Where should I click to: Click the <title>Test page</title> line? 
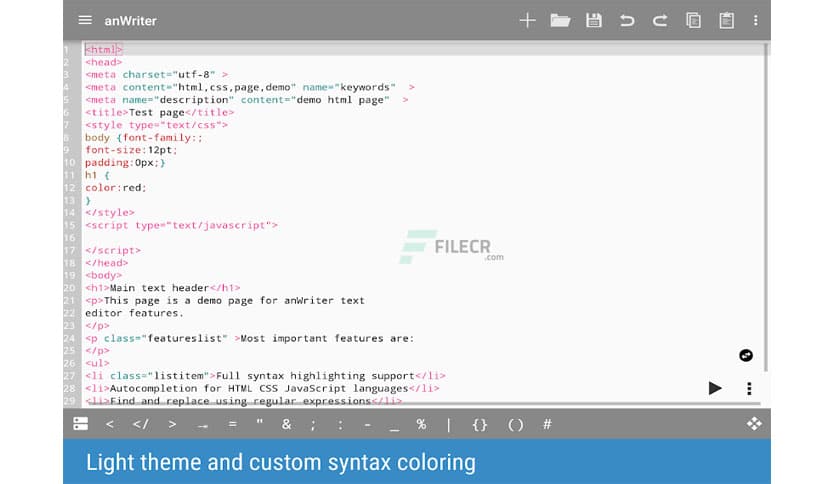point(159,112)
